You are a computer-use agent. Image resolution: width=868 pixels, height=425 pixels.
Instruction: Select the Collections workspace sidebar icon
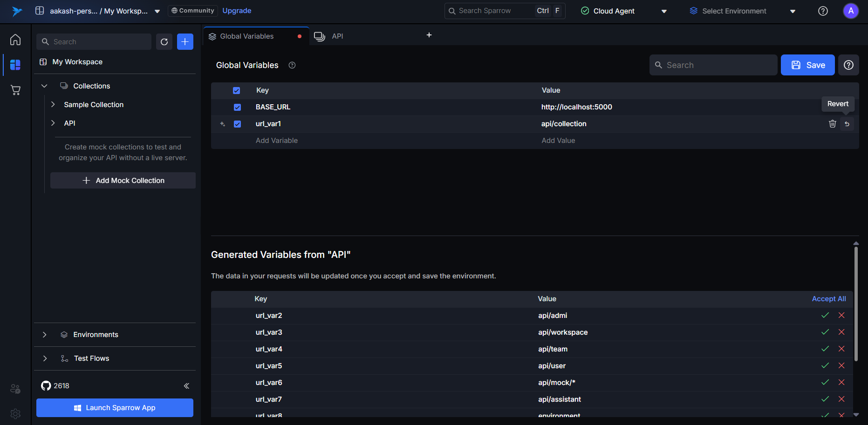(15, 65)
